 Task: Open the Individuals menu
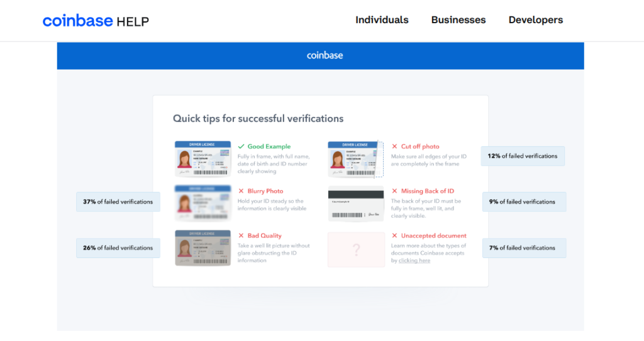382,20
